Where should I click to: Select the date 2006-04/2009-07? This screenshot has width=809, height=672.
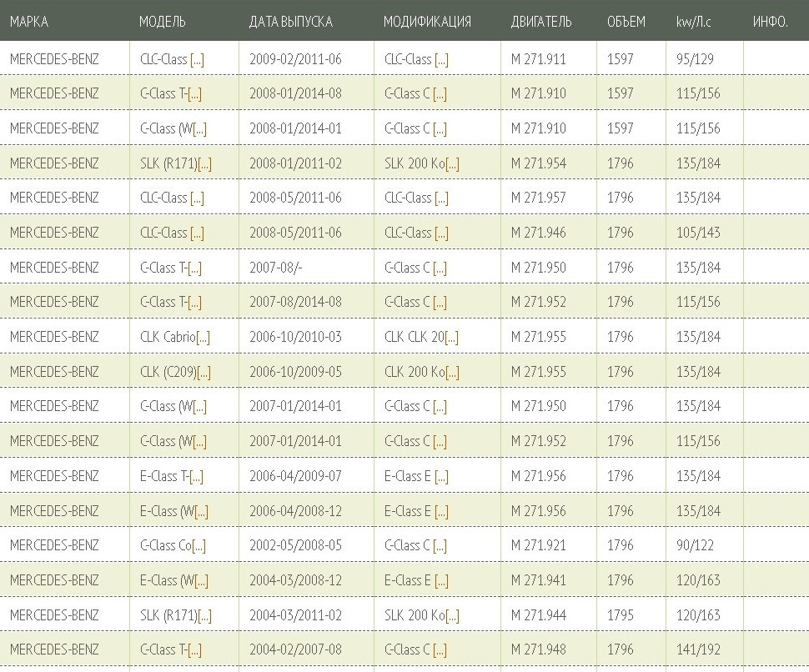pyautogui.click(x=295, y=476)
